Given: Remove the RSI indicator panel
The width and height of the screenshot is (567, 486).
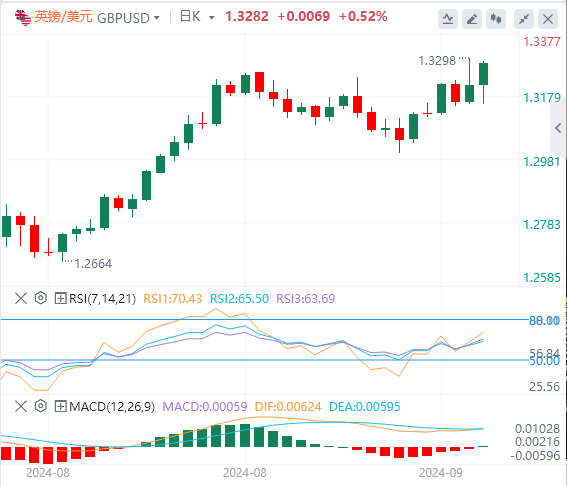Looking at the screenshot, I should pyautogui.click(x=21, y=298).
